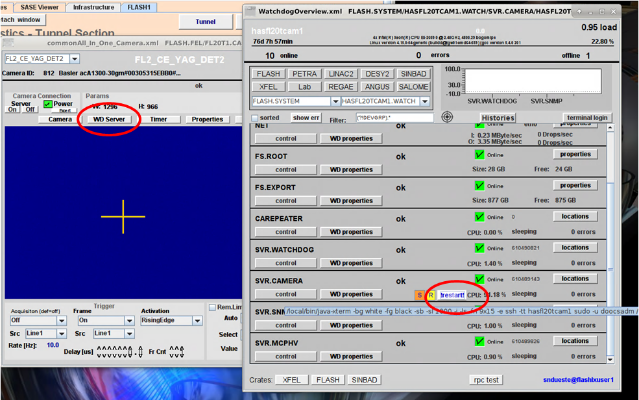Click the Filter text field
Viewport: 639px width, 400px height.
point(398,117)
